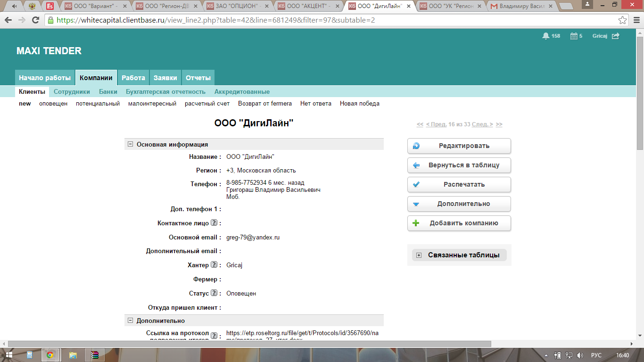
Task: Apply the new filter
Action: click(x=25, y=103)
